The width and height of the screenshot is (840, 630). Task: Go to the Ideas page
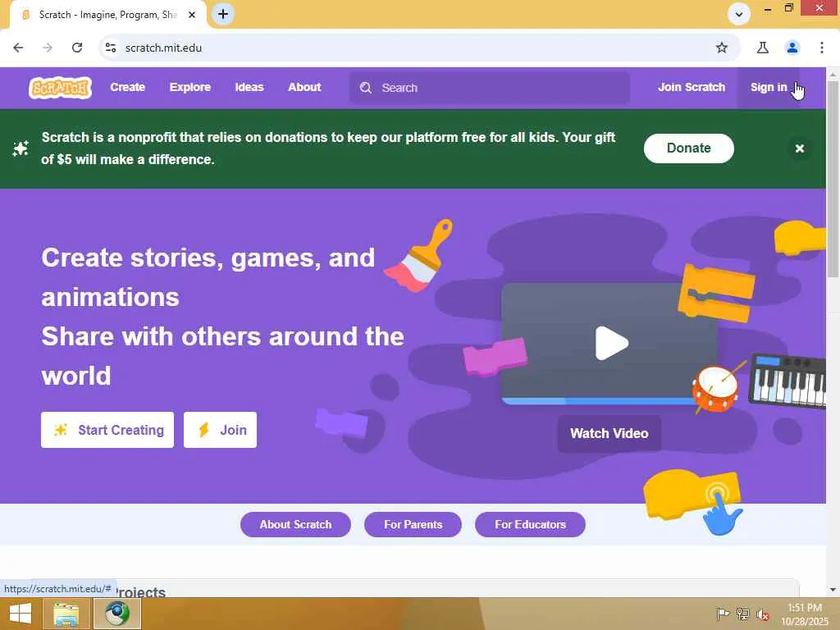249,87
